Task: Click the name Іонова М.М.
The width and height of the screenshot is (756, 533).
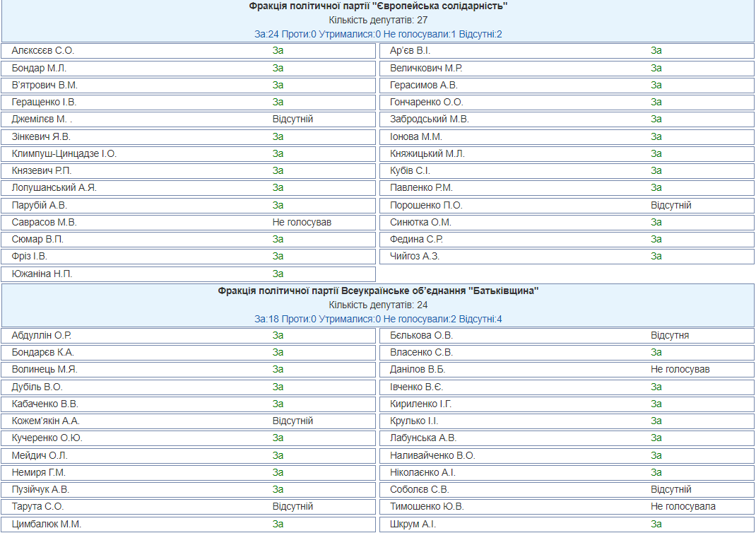Action: click(x=415, y=136)
